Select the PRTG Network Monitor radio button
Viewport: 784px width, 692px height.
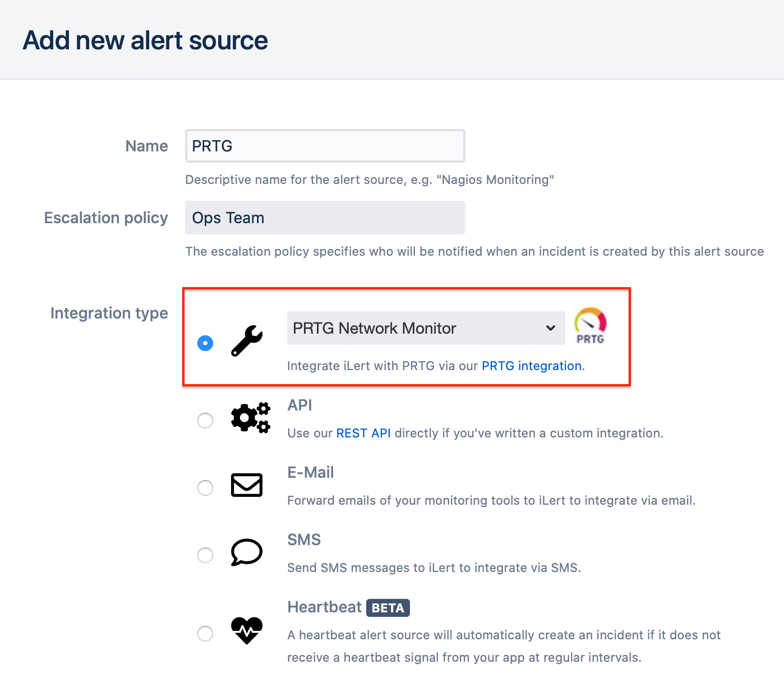205,343
